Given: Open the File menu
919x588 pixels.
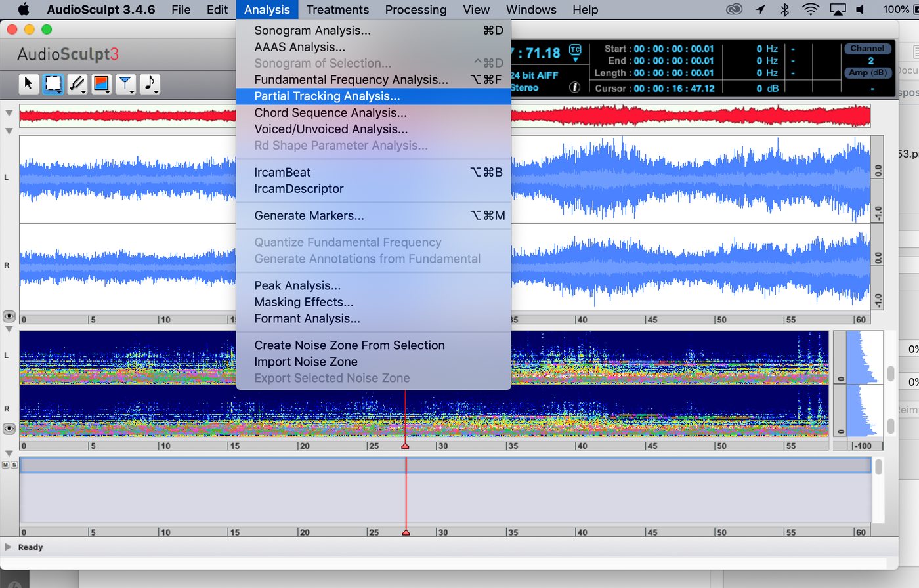Looking at the screenshot, I should (181, 10).
